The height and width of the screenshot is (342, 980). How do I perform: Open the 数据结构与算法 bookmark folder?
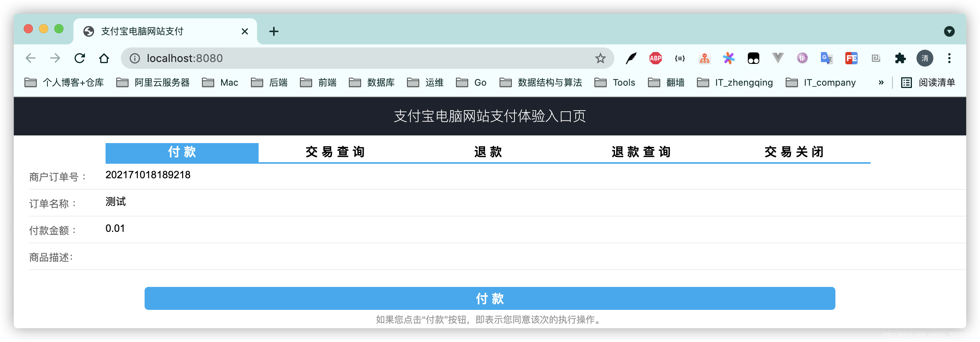pyautogui.click(x=541, y=82)
